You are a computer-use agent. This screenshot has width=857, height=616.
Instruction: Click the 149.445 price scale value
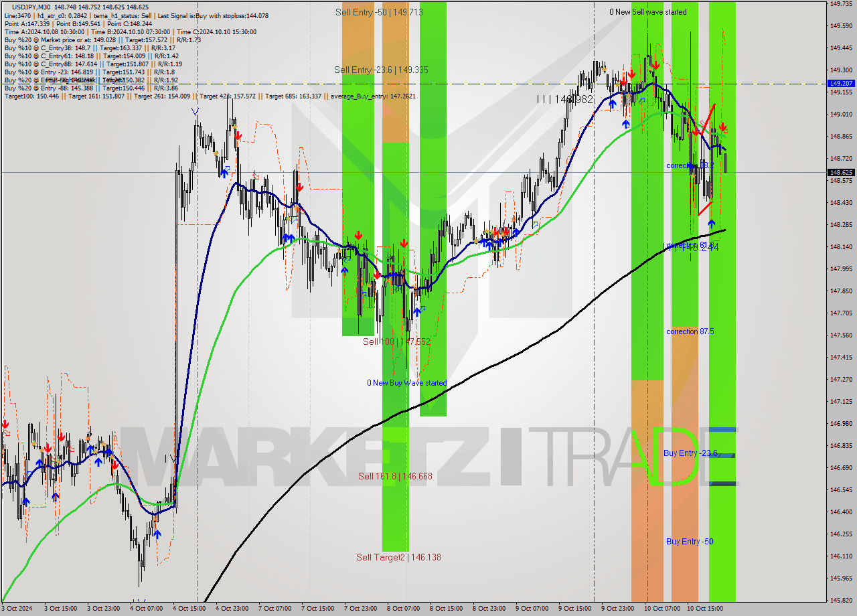(841, 48)
